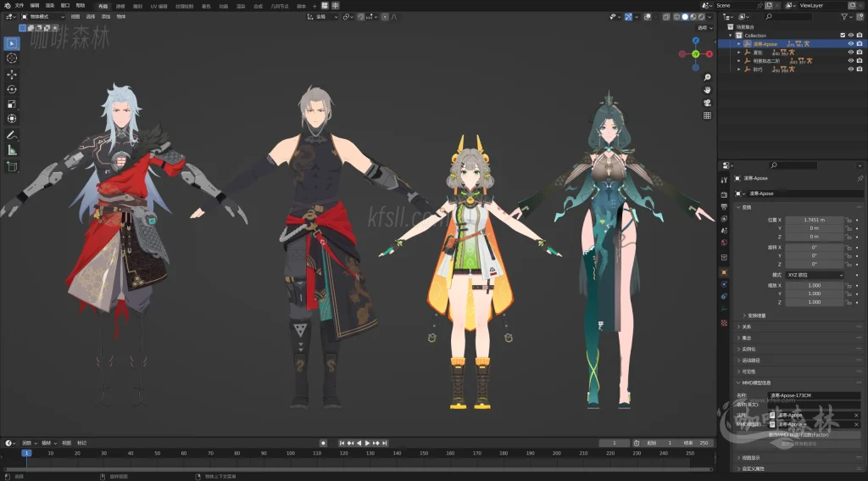This screenshot has width=868, height=481.
Task: Open timeline 回放 playback popover
Action: click(x=29, y=444)
